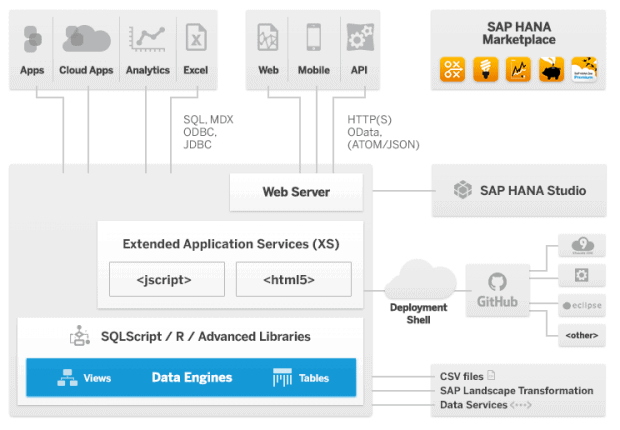Viewport: 620px width, 430px height.
Task: Click the Premium Marketplace app icon
Action: pos(584,69)
